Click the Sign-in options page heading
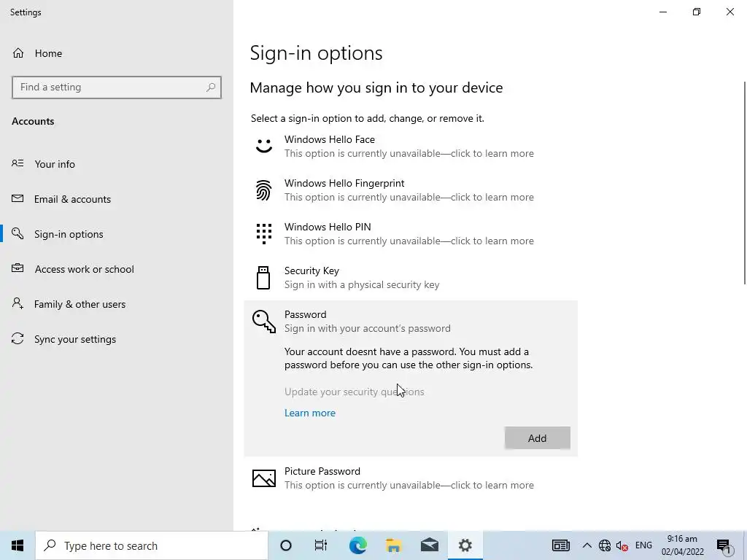Viewport: 747px width, 560px height. (316, 52)
